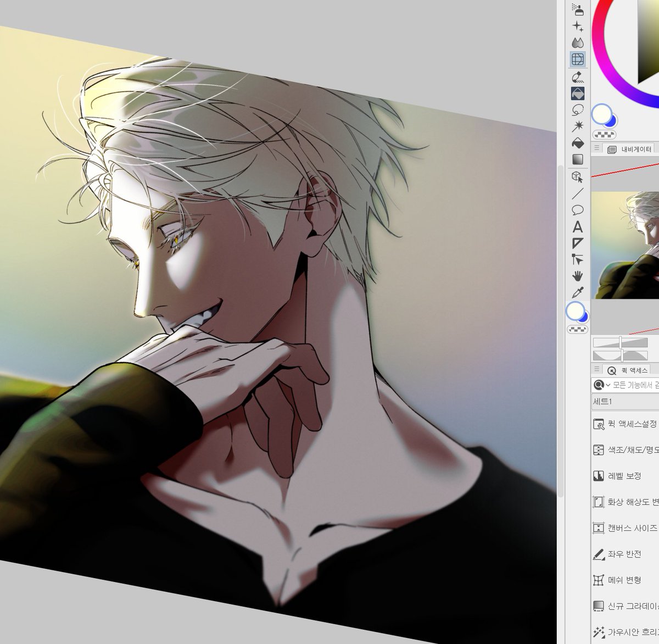Open 화상 해상도 변경
Viewport: 659px width, 644px height.
coord(625,502)
